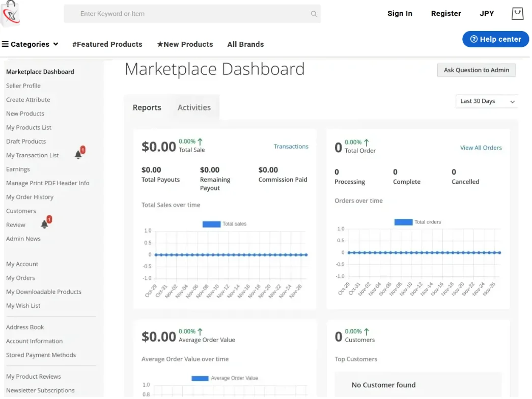Select the Reports tab
The height and width of the screenshot is (399, 532).
click(x=147, y=107)
